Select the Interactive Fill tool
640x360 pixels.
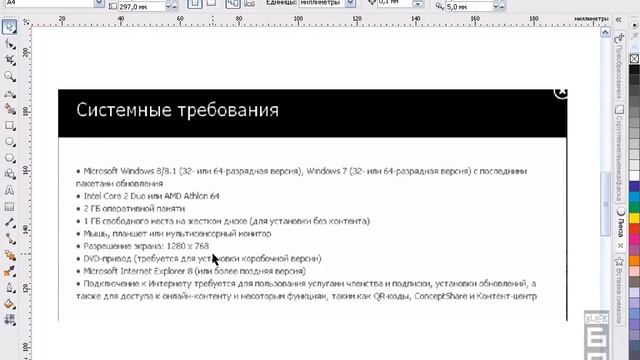tap(9, 320)
